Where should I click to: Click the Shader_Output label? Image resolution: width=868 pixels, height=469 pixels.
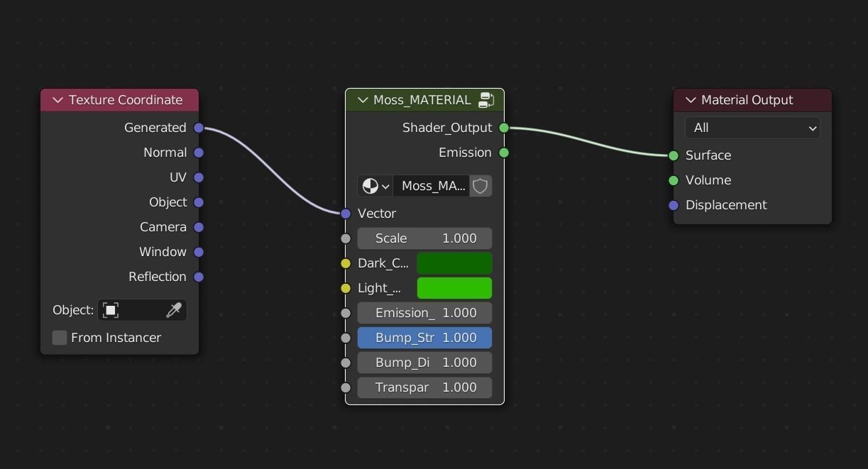click(447, 128)
